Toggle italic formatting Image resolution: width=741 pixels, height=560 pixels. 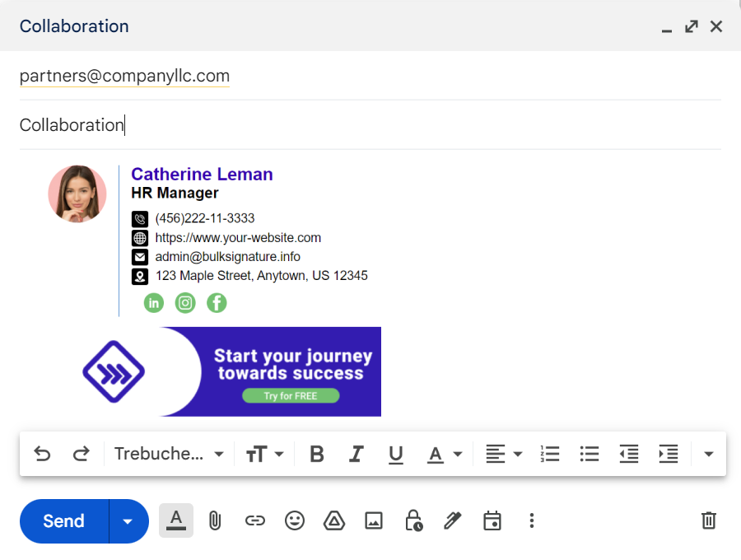[357, 454]
